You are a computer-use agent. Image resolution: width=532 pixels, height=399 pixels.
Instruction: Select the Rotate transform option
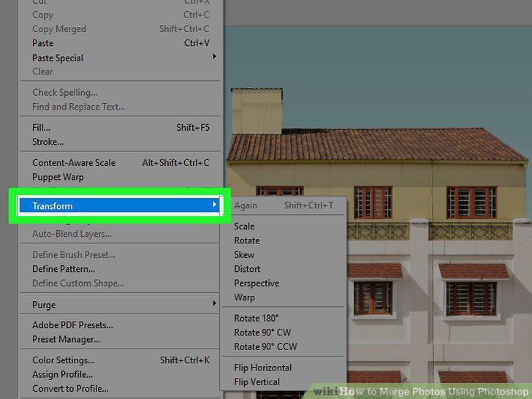(284, 241)
